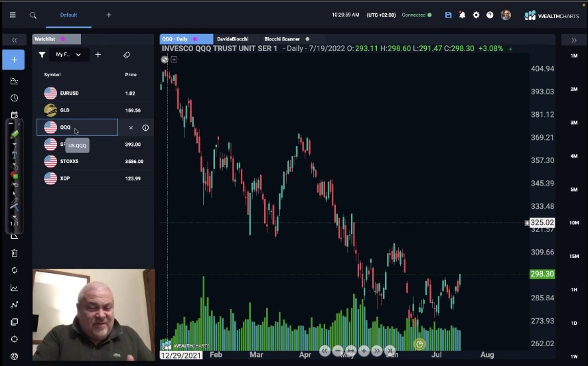The height and width of the screenshot is (366, 588).
Task: Save the workspace with the disk icon
Action: (448, 15)
